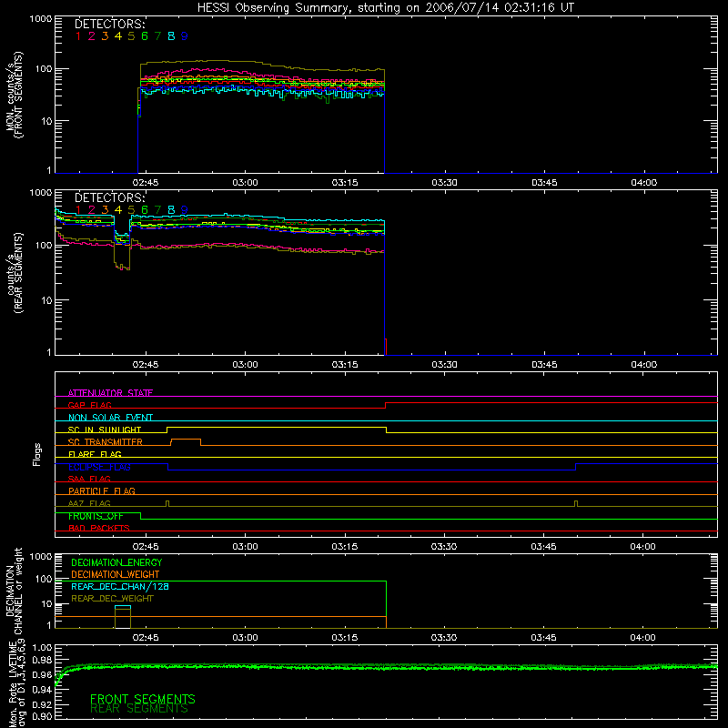The width and height of the screenshot is (728, 728).
Task: Click the 'DECIMATION_WEIGHT' legend entry
Action: pos(116,575)
